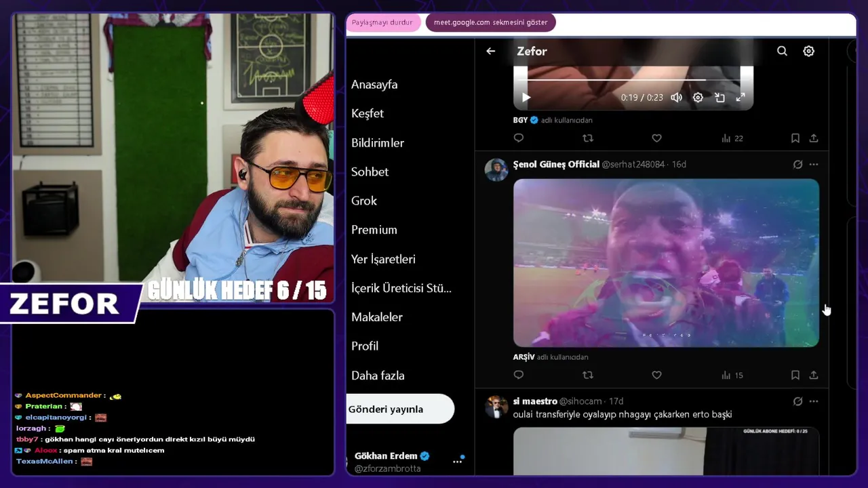
Task: Open Gökhan Erdem account name
Action: 386,456
